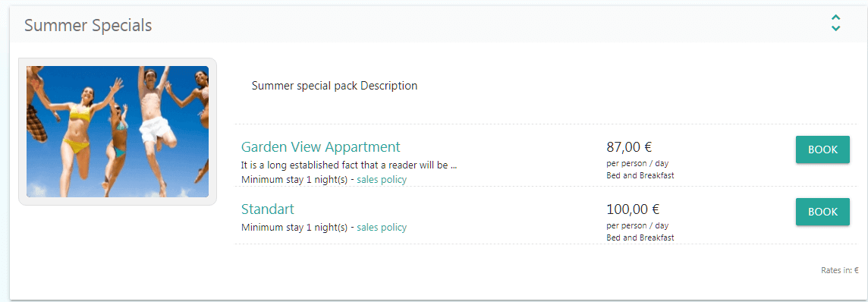Book the Standart room
868x302 pixels.
pos(822,212)
